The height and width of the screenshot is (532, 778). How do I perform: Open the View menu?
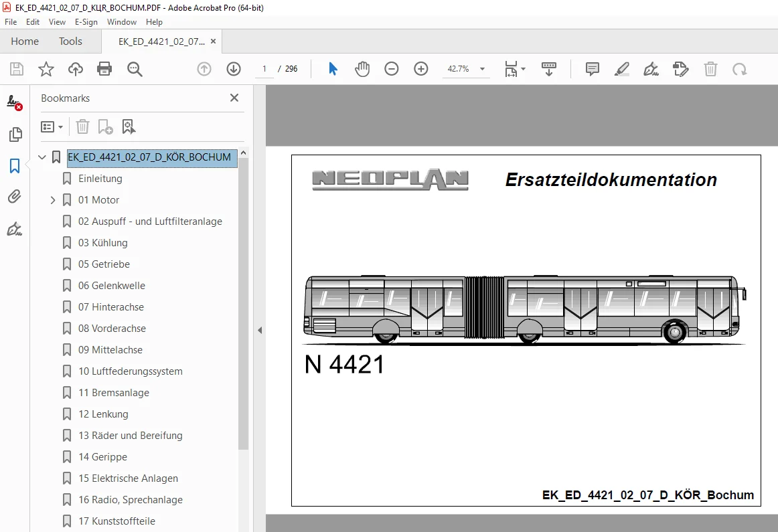pyautogui.click(x=57, y=22)
